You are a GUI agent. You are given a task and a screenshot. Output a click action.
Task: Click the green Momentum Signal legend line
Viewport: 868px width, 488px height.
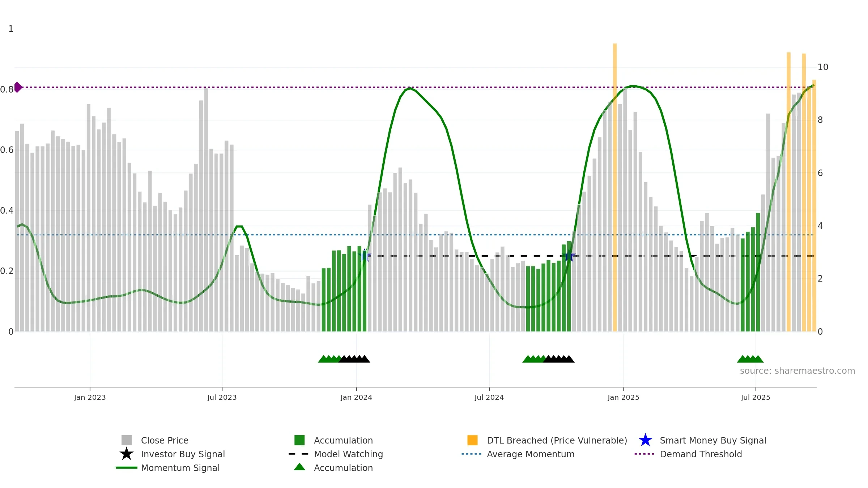pos(127,467)
